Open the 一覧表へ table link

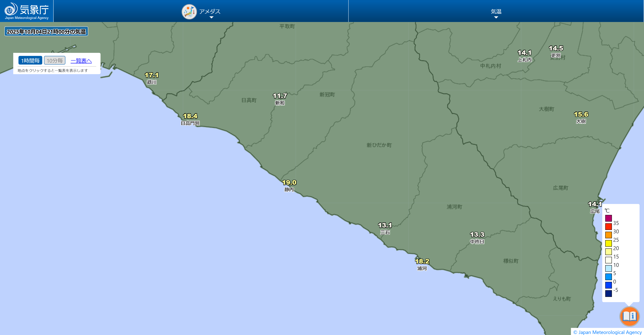click(81, 61)
